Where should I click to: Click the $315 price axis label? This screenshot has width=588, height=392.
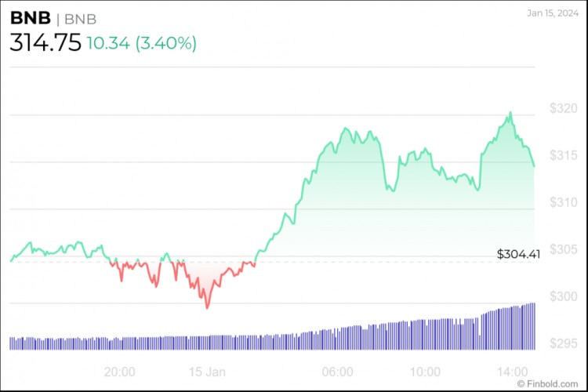562,156
